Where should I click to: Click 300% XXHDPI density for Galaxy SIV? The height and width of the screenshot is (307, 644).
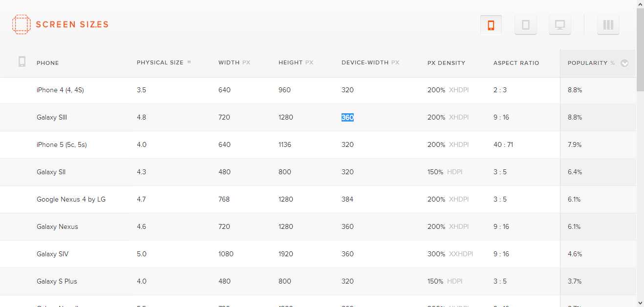(450, 254)
